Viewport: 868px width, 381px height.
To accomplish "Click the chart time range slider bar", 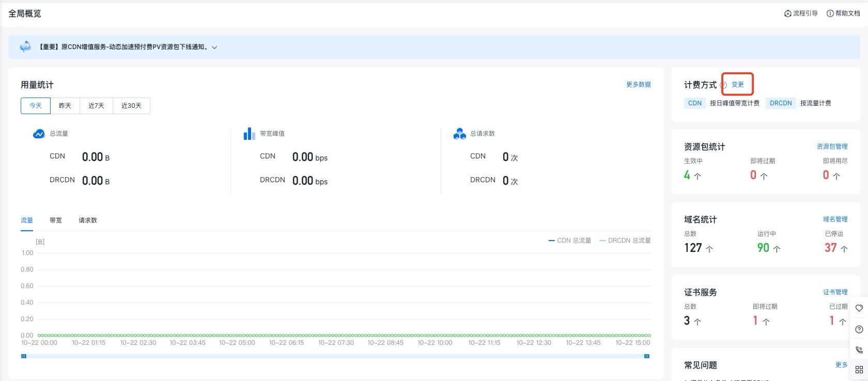I will (x=335, y=356).
